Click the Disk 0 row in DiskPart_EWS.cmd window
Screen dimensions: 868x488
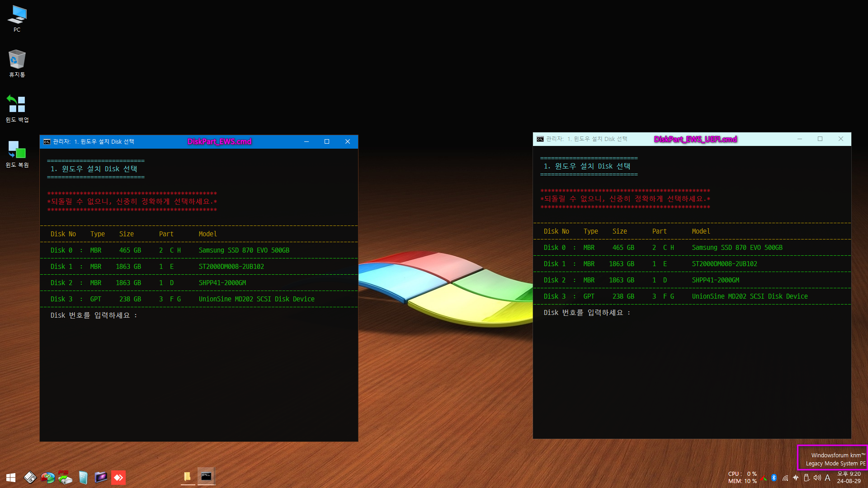point(198,250)
